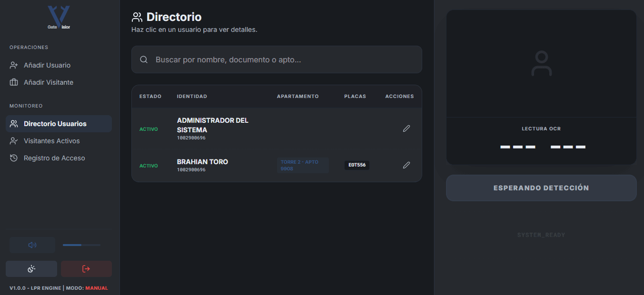Toggle the dark/light theme button
Screen dimensions: 644x295
(31, 269)
